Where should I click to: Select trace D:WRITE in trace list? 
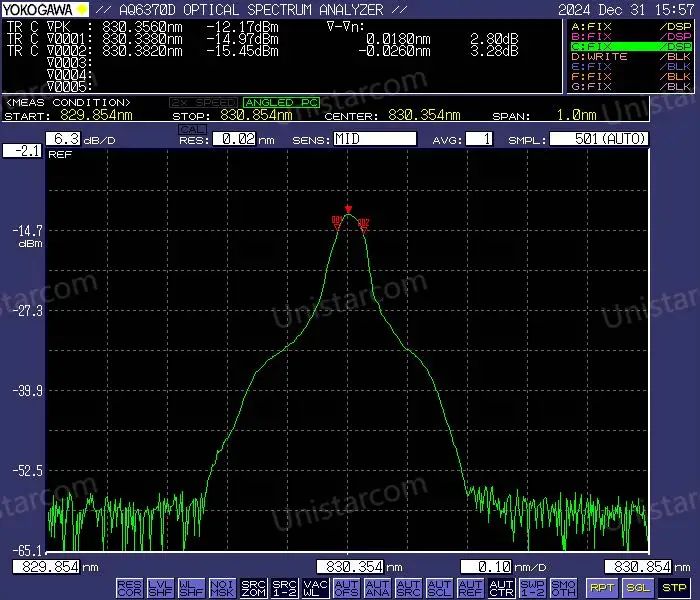pos(631,57)
